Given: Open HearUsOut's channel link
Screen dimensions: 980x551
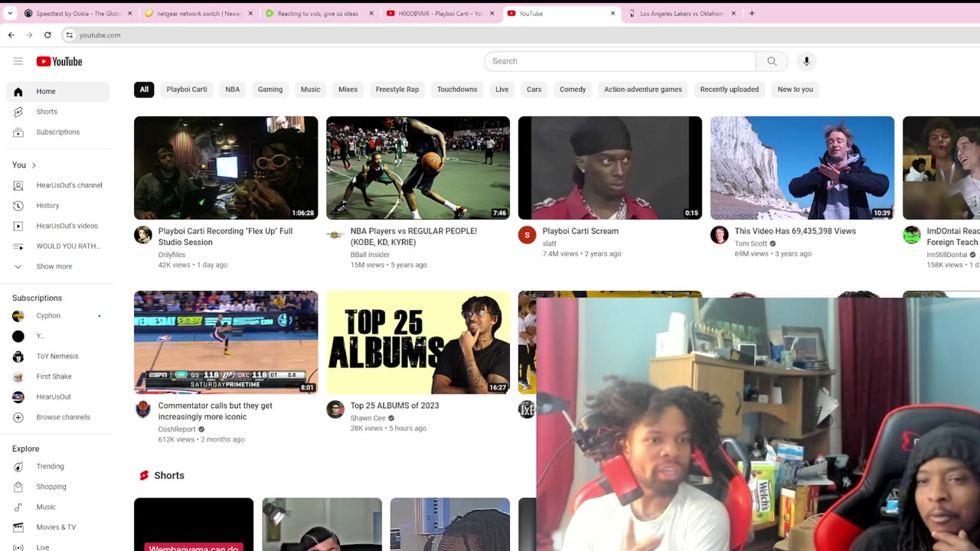Looking at the screenshot, I should (58, 185).
